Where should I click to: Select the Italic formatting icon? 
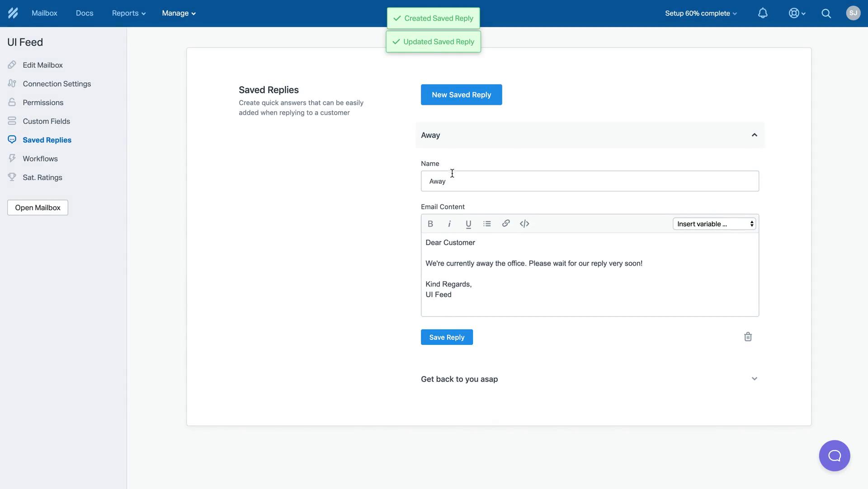tap(449, 223)
